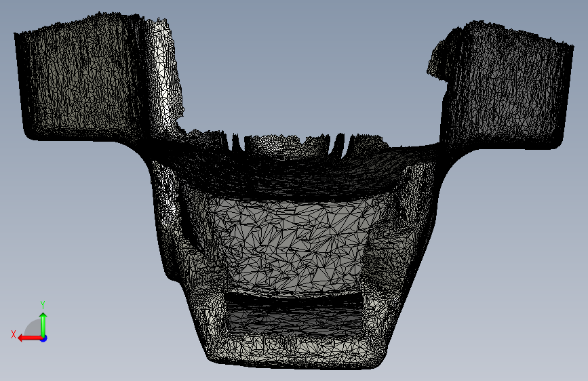The image size is (588, 381).
Task: Click the green Y axis arrow
Action: 43,324
